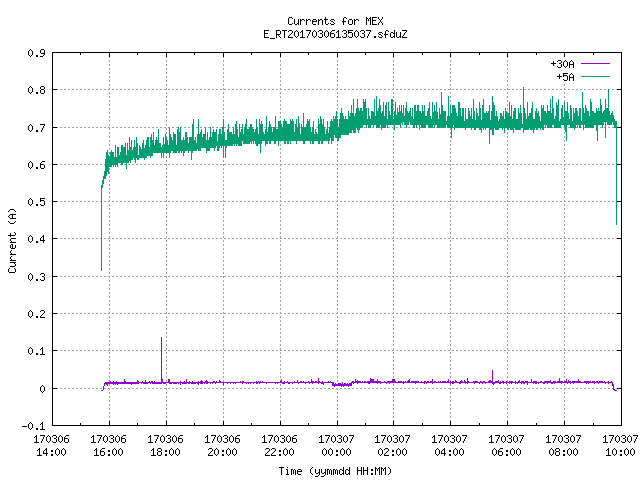Click the x-axis label 170306 14:00
This screenshot has height=480, width=640.
click(x=51, y=446)
